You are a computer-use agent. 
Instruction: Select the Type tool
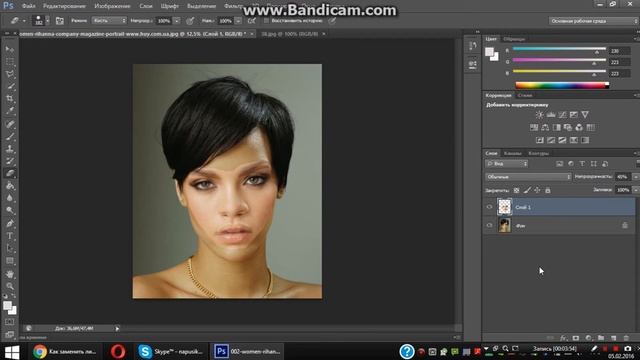10,236
